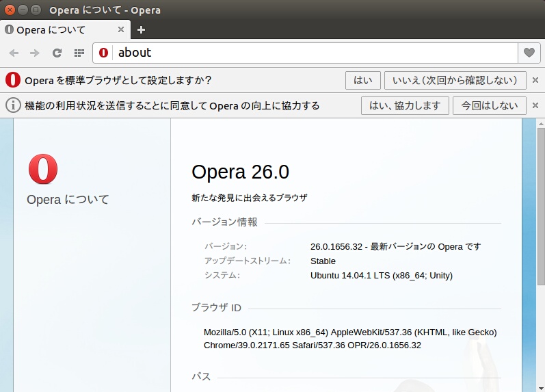Viewport: 545px width, 392px height.
Task: Click the scrollbar down arrow
Action: [541, 388]
